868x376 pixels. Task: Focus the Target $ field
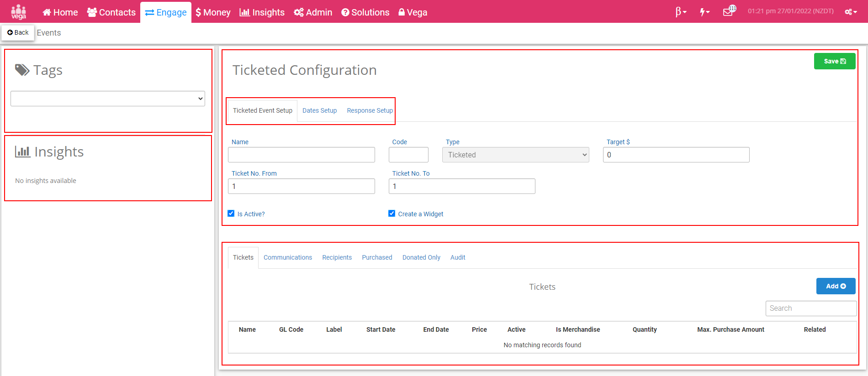[676, 155]
